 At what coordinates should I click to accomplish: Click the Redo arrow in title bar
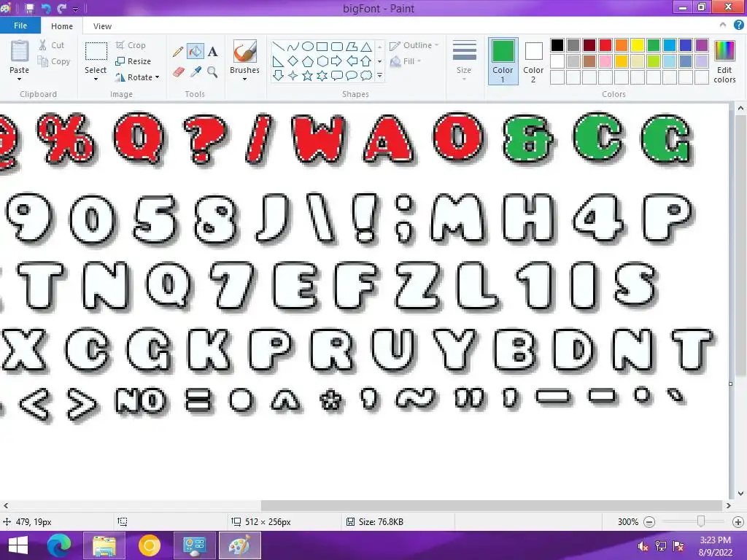point(61,8)
